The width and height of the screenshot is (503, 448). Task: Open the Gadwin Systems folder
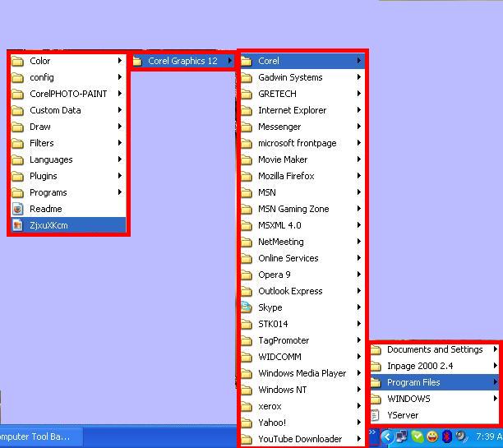pyautogui.click(x=302, y=77)
